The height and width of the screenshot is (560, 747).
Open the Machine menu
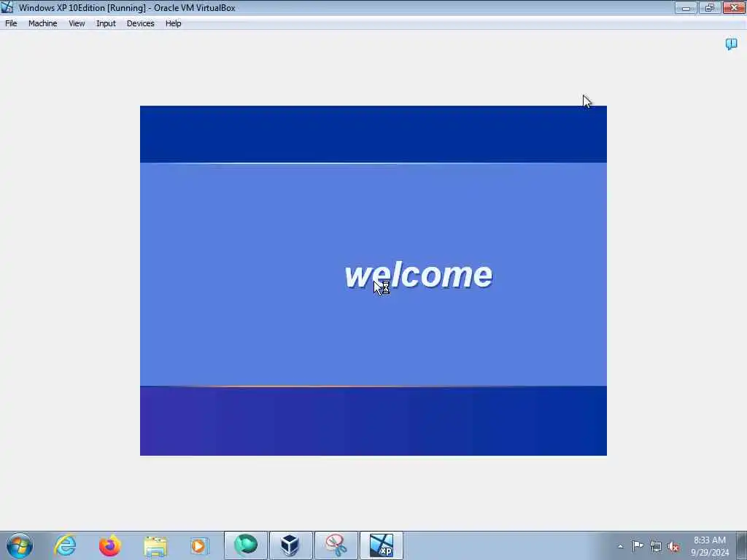[x=43, y=23]
